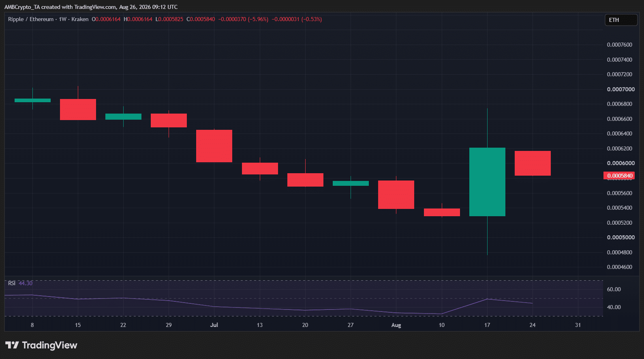The width and height of the screenshot is (644, 359).
Task: Click the 0.0007000 price axis label
Action: coord(620,89)
